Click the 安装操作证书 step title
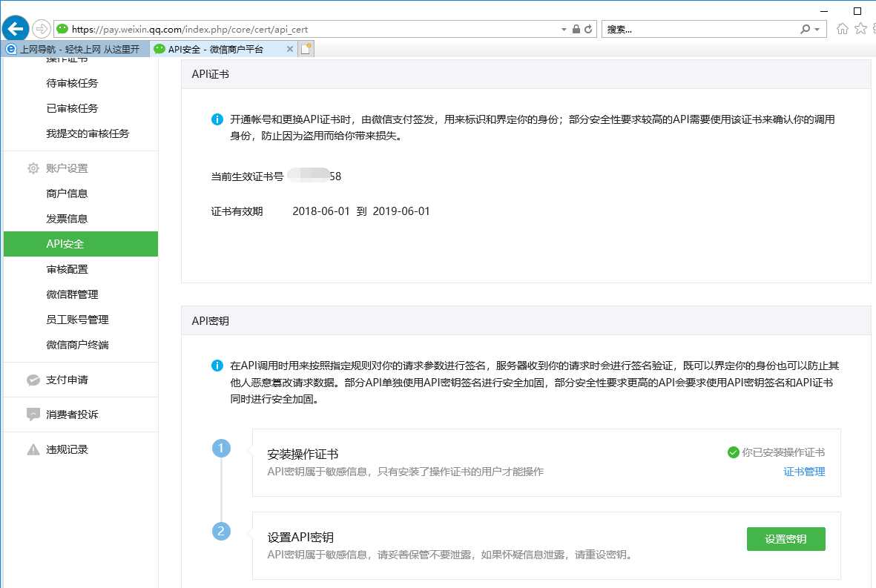This screenshot has width=876, height=588. [303, 454]
